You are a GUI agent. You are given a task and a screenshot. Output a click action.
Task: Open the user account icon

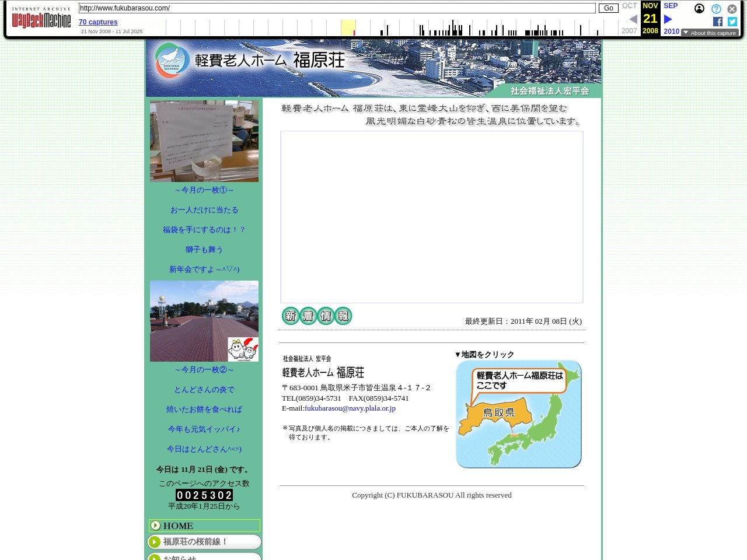[699, 9]
